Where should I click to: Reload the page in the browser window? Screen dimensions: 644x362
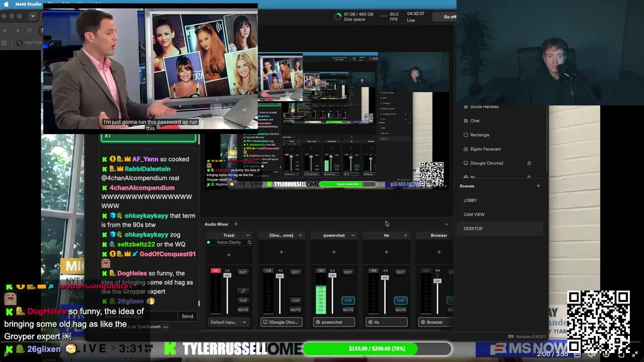[29, 30]
